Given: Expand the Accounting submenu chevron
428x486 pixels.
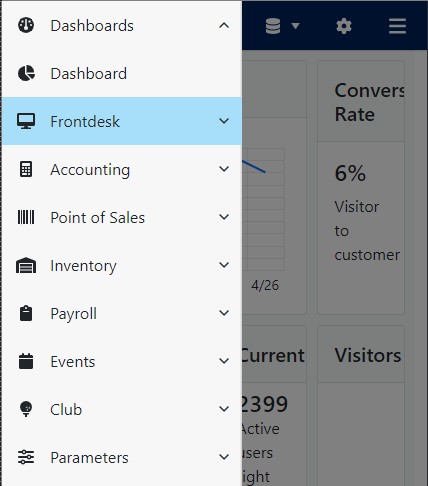Looking at the screenshot, I should click(224, 169).
